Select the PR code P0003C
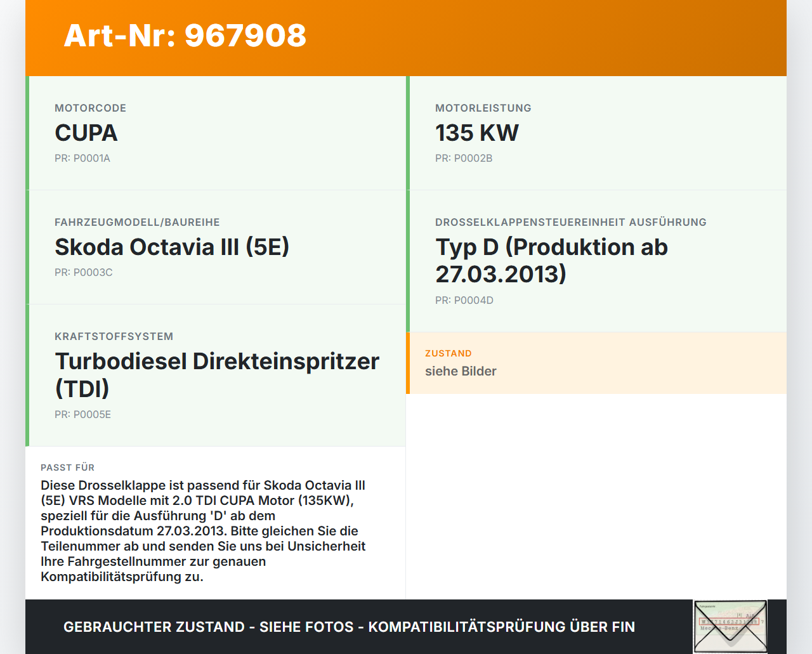This screenshot has height=654, width=812. coord(84,272)
